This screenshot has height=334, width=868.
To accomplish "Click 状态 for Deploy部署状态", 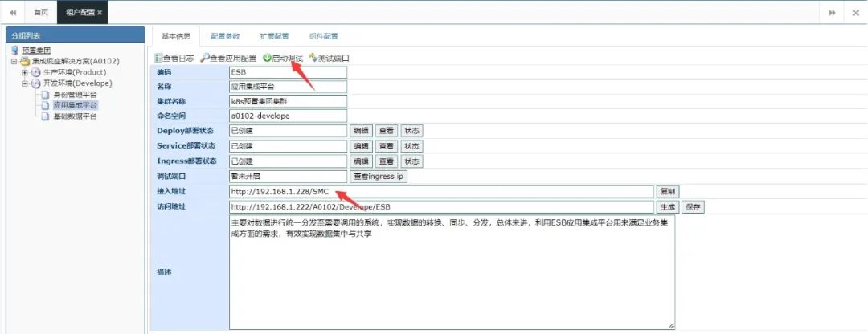I will 411,131.
